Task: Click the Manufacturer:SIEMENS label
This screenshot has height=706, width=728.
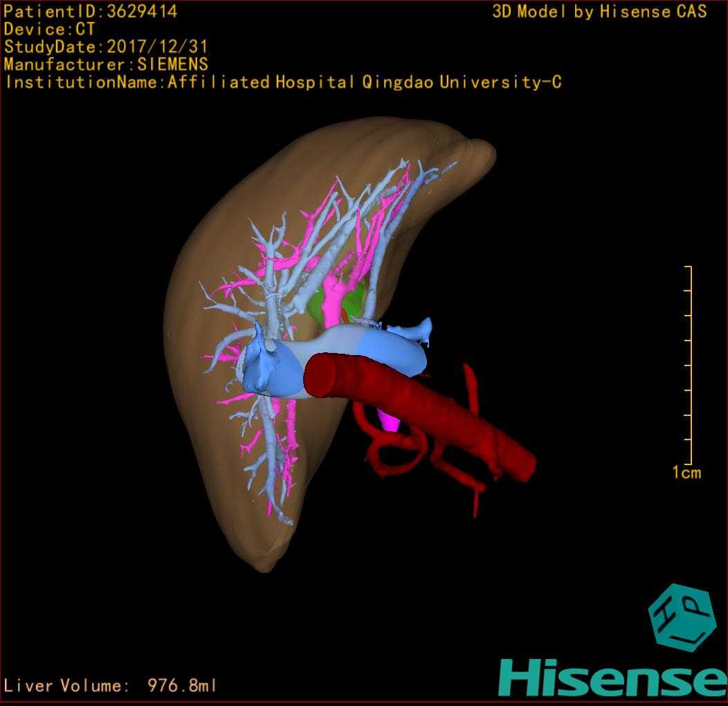Action: 106,64
